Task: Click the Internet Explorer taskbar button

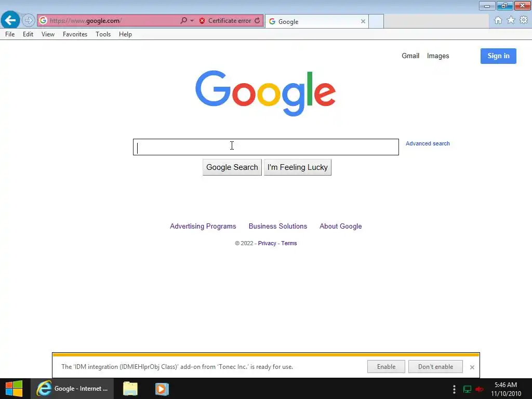Action: [x=72, y=389]
